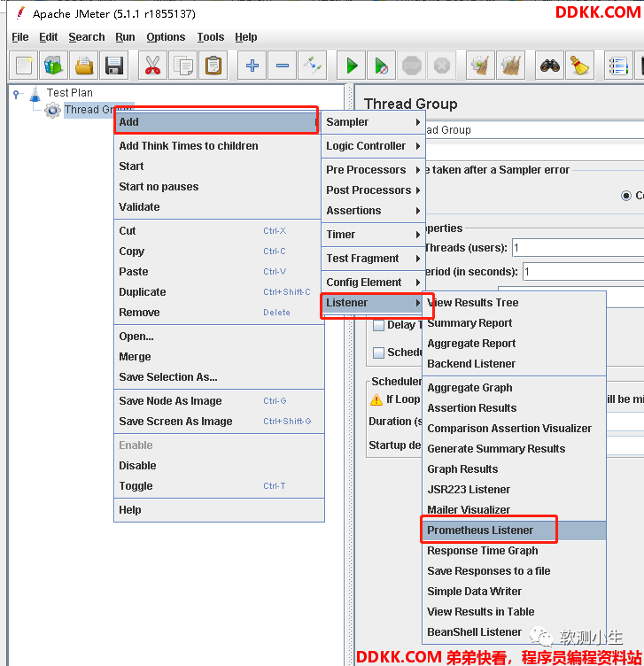Collapse the Test Plan tree node handle
644x666 pixels.
coord(16,94)
